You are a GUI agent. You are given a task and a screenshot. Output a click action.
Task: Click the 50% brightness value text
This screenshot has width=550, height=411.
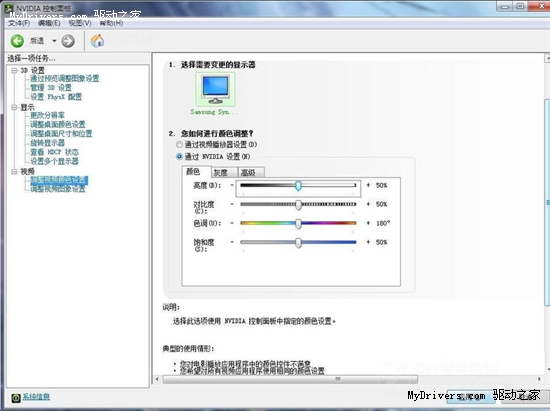click(x=381, y=185)
